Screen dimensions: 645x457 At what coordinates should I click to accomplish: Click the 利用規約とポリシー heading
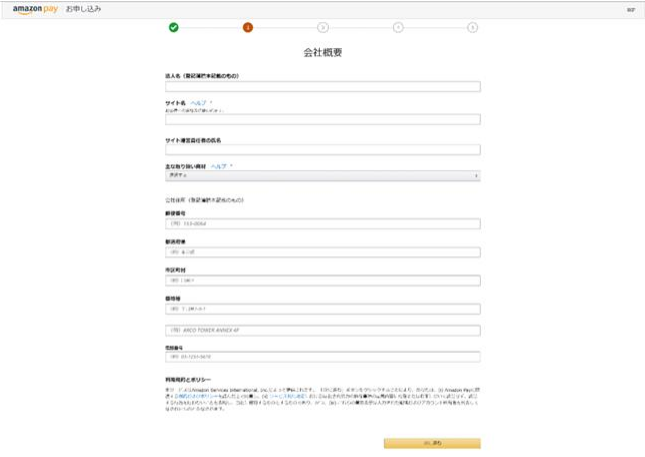[x=188, y=380]
